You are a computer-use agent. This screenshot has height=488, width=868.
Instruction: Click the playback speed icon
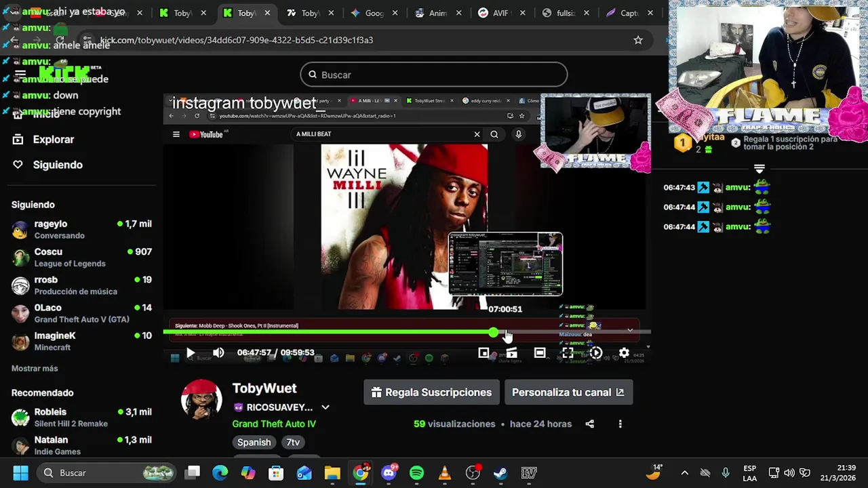(595, 352)
